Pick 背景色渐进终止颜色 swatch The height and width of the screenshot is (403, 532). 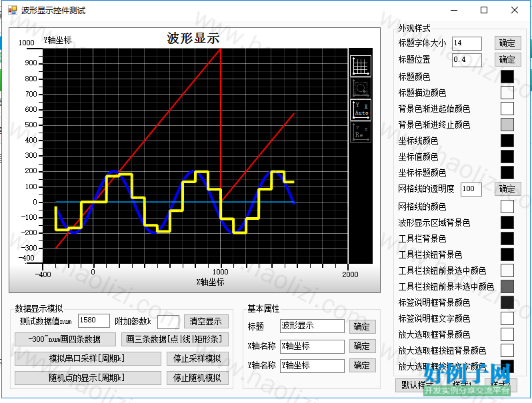pos(507,125)
